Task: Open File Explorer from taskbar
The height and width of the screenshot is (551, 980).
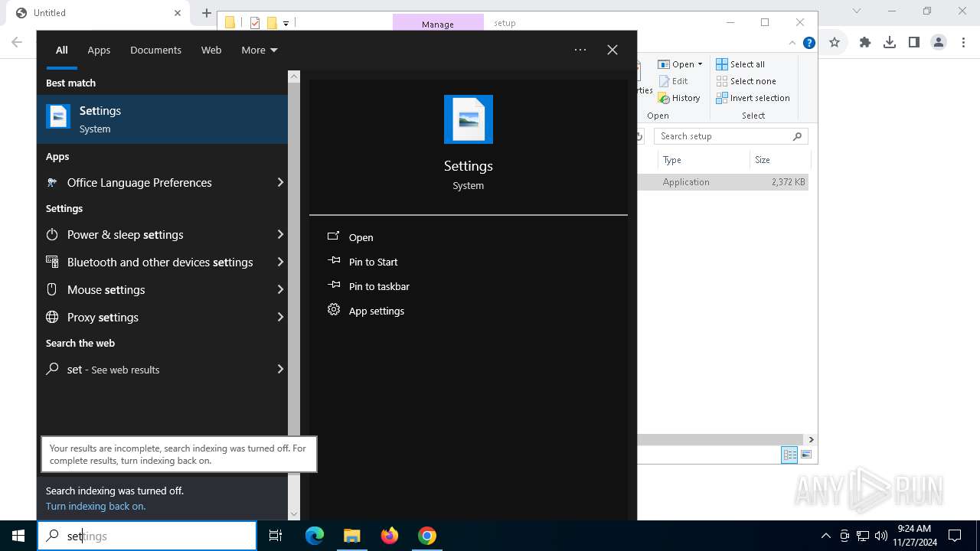Action: (351, 536)
